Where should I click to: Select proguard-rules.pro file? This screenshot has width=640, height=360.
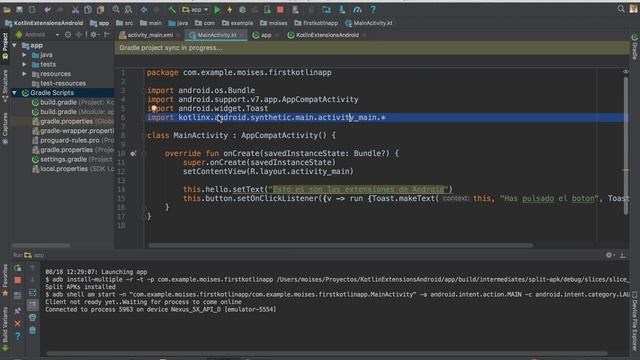pyautogui.click(x=73, y=140)
